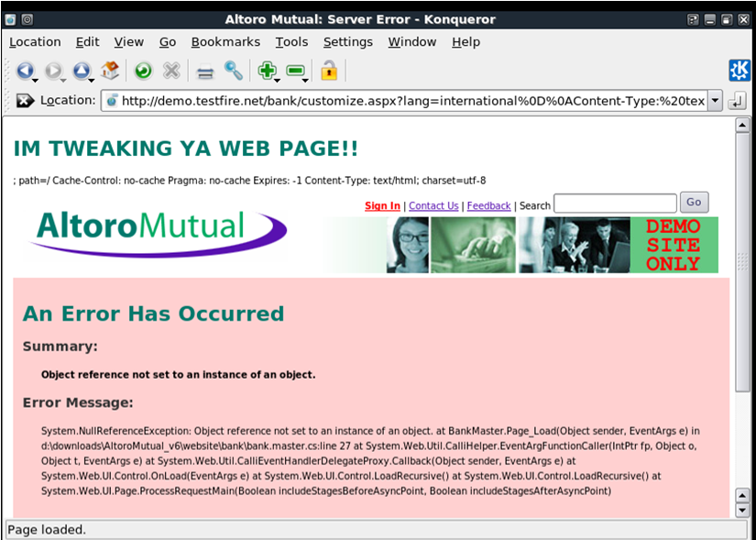Click the System.NullReferenceException stack trace text

370,461
